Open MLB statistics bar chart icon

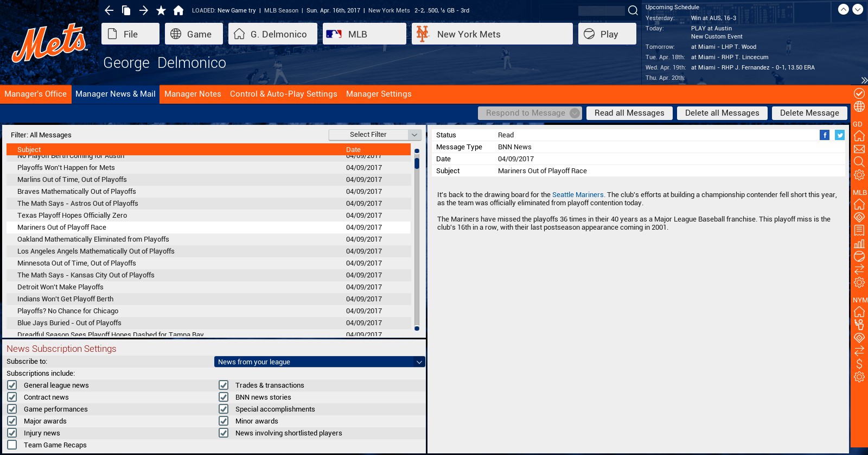[859, 243]
